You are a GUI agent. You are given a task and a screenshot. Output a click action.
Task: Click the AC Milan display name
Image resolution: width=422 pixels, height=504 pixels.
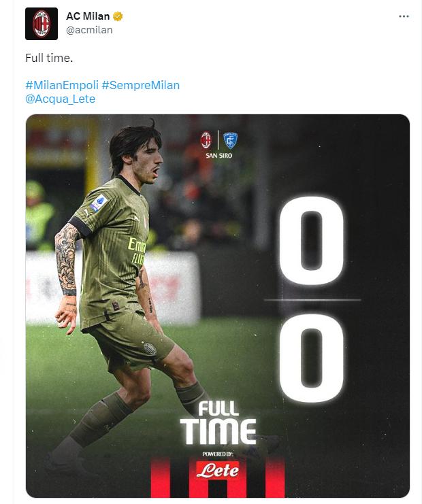[88, 17]
